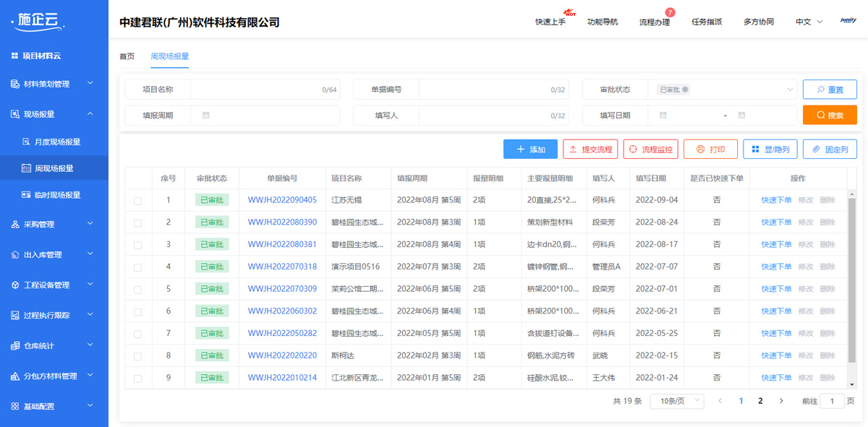Tick the checkbox for row 8 WWJH2022020220
The height and width of the screenshot is (427, 868).
(x=138, y=356)
